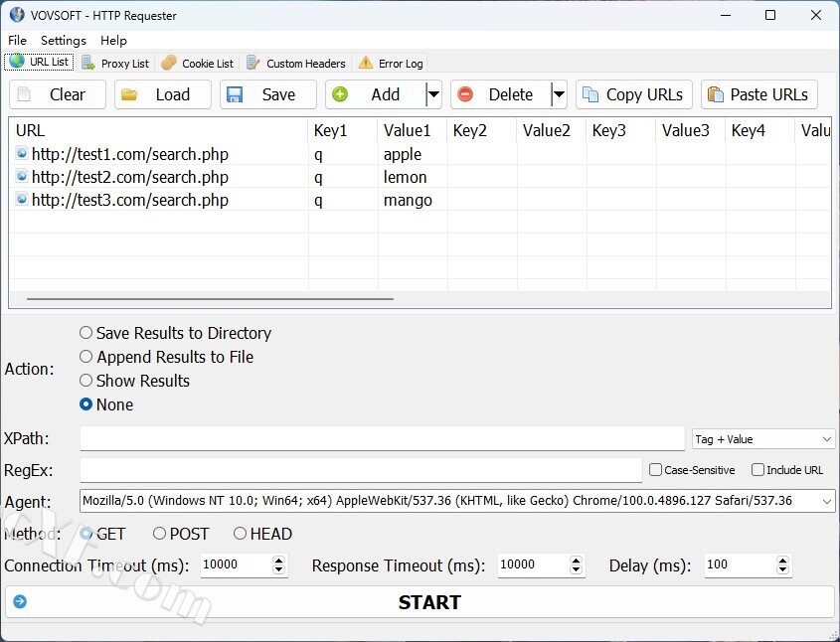The height and width of the screenshot is (642, 840).
Task: Click into the RegEx input field
Action: click(361, 470)
